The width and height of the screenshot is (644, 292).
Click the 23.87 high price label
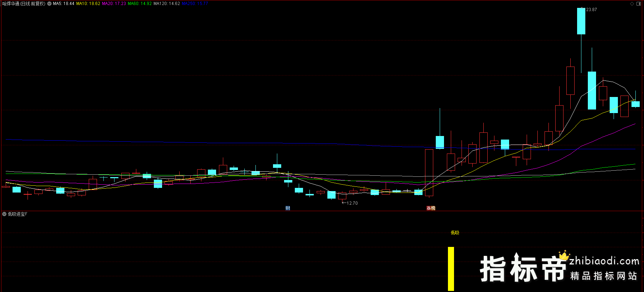pos(591,10)
